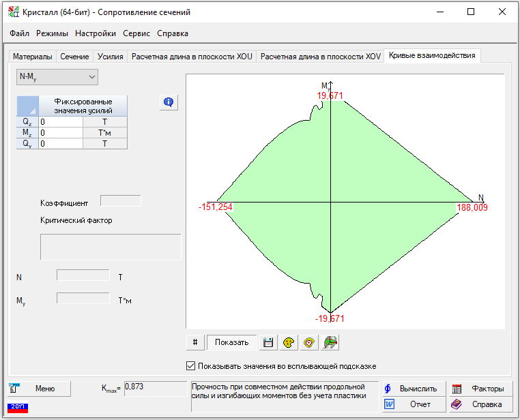Image resolution: width=520 pixels, height=420 pixels.
Task: Open the Режимы menu
Action: (x=52, y=33)
